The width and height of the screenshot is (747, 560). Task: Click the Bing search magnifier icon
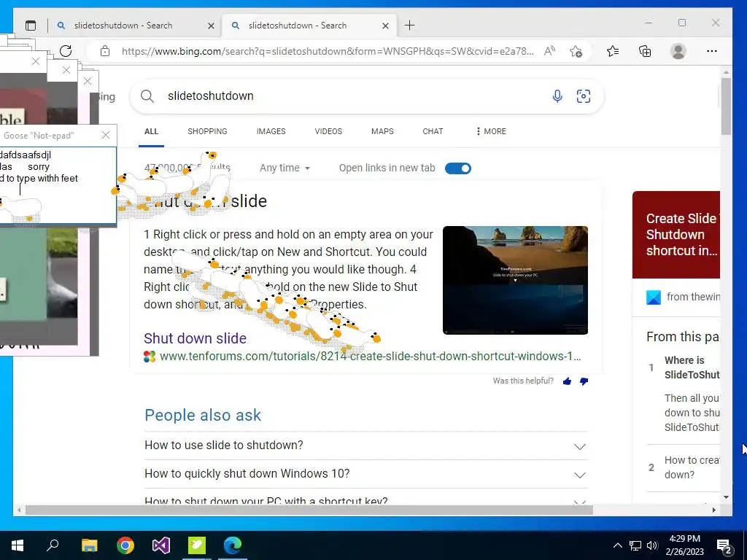(147, 96)
